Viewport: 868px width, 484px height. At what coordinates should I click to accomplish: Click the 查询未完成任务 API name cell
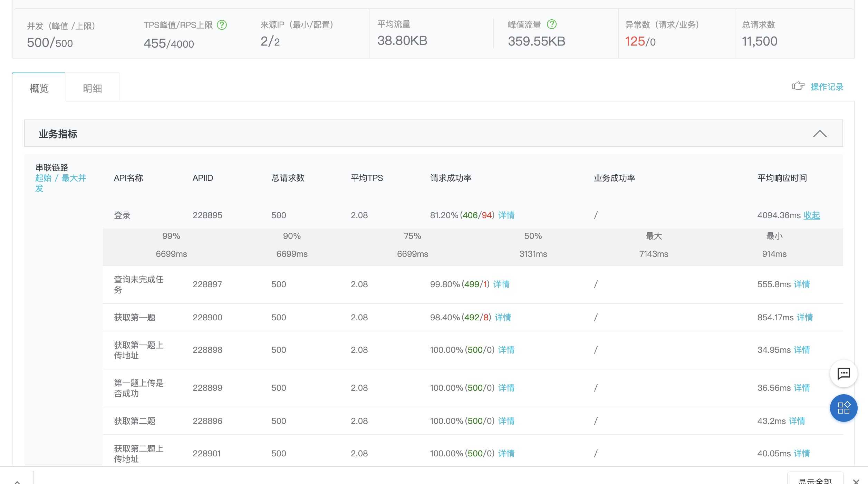point(138,284)
